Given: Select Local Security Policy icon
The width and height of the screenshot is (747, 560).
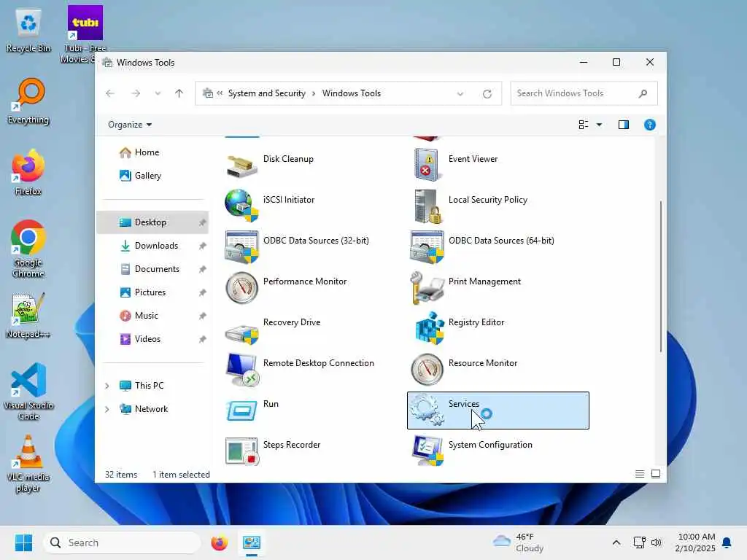Looking at the screenshot, I should coord(427,206).
